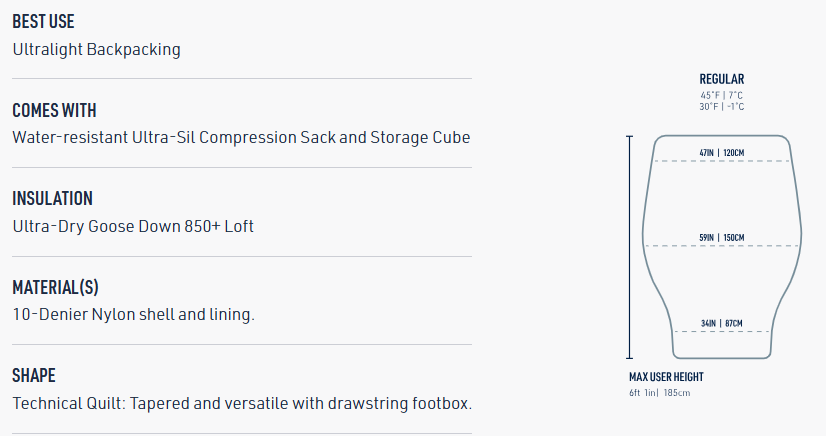826x436 pixels.
Task: Click the 45°F | 7°C temperature rating
Action: 722,96
